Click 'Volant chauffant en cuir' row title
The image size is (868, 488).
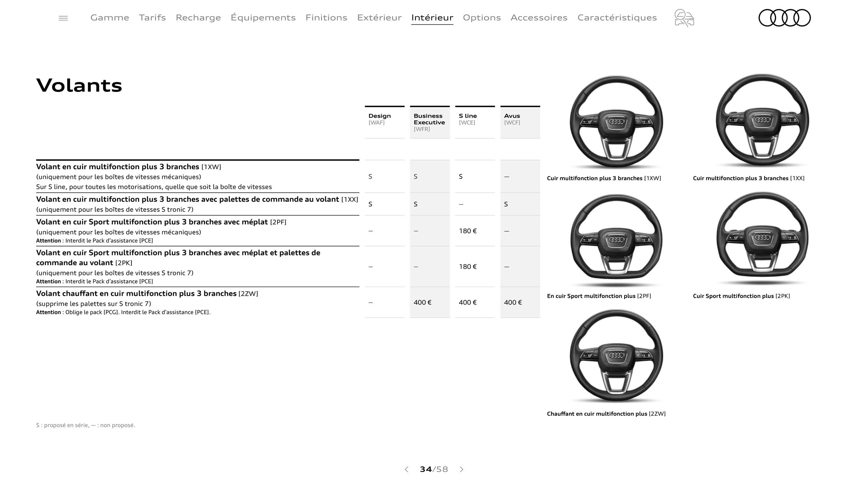(147, 294)
